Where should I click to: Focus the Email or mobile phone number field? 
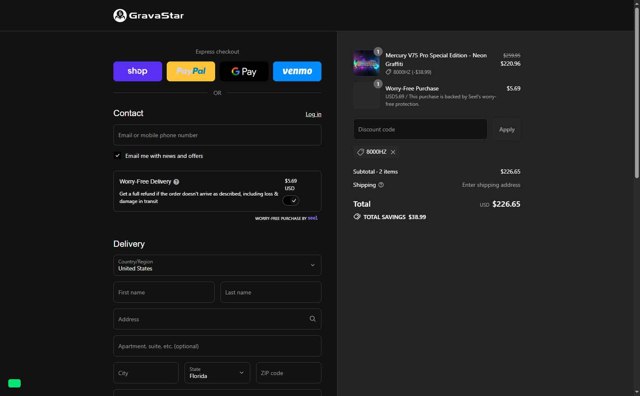point(217,135)
